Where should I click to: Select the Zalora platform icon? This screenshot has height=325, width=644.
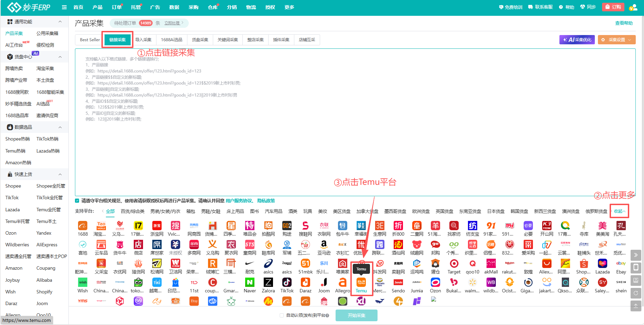268,282
